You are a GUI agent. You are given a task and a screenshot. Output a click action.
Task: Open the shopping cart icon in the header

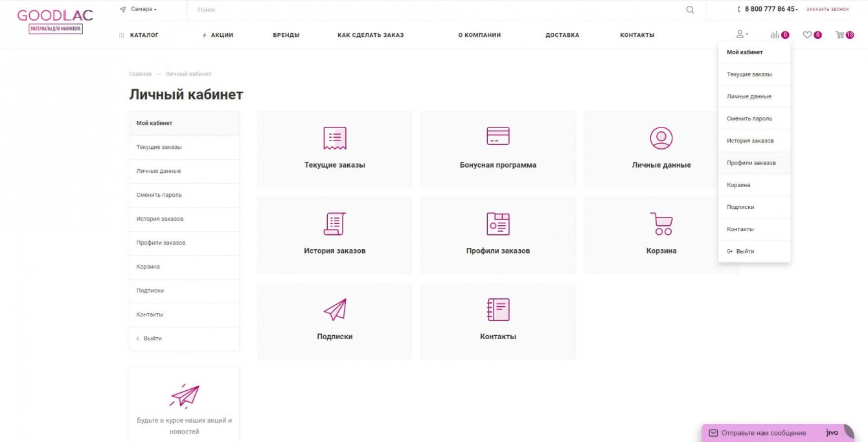[839, 35]
